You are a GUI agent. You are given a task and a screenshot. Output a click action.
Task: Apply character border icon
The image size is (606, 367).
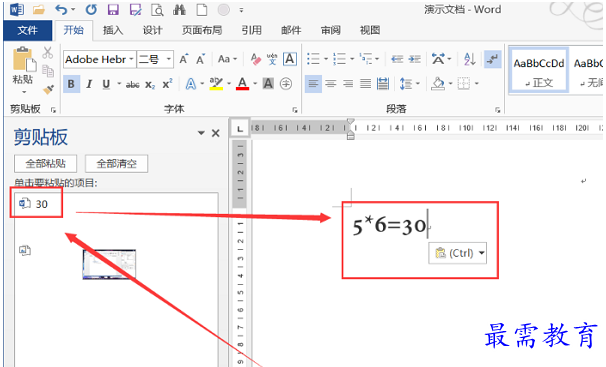(x=290, y=59)
